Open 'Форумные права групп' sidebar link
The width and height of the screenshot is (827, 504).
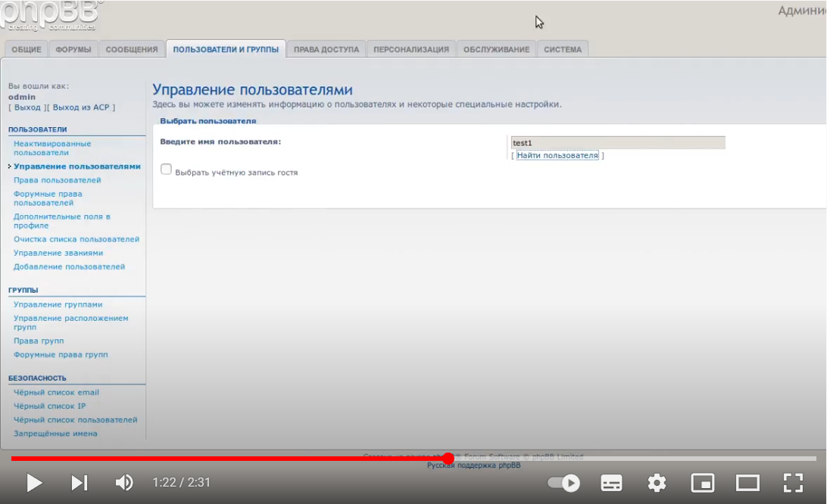pos(61,354)
